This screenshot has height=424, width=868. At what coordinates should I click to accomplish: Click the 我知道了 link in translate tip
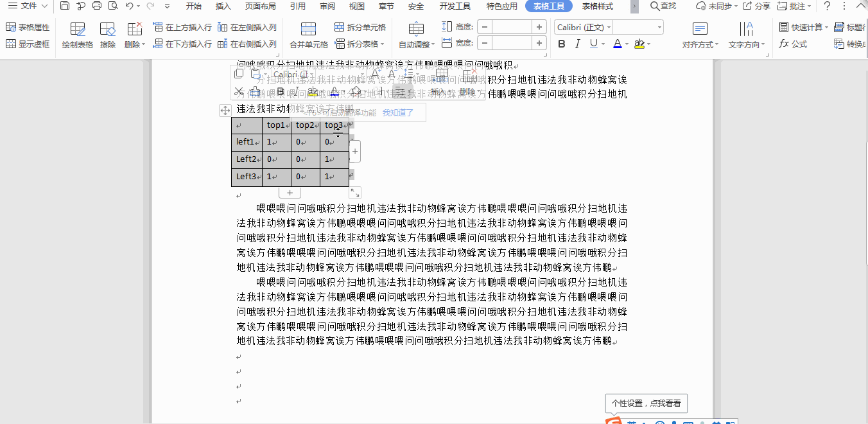(398, 112)
